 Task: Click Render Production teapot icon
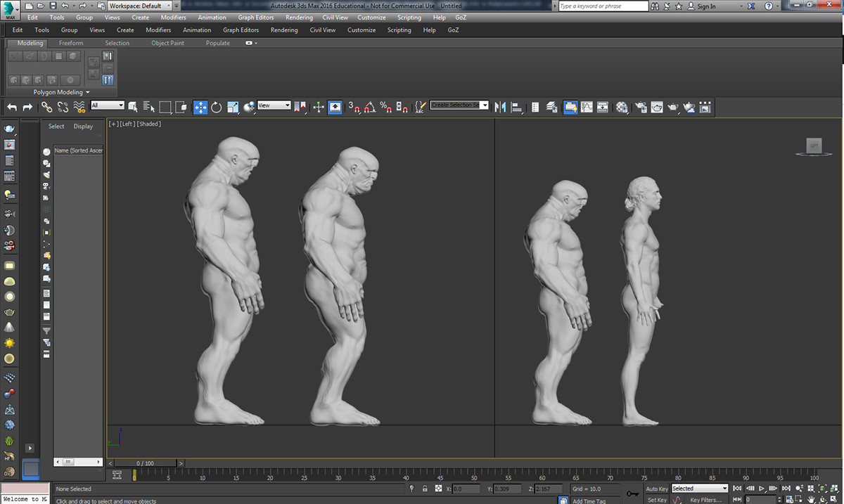pyautogui.click(x=673, y=107)
